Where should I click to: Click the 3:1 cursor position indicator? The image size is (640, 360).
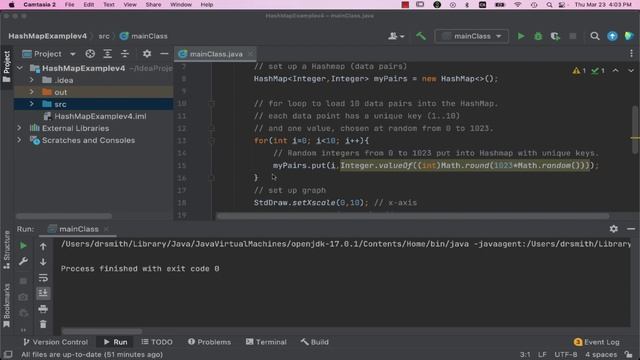pyautogui.click(x=525, y=354)
